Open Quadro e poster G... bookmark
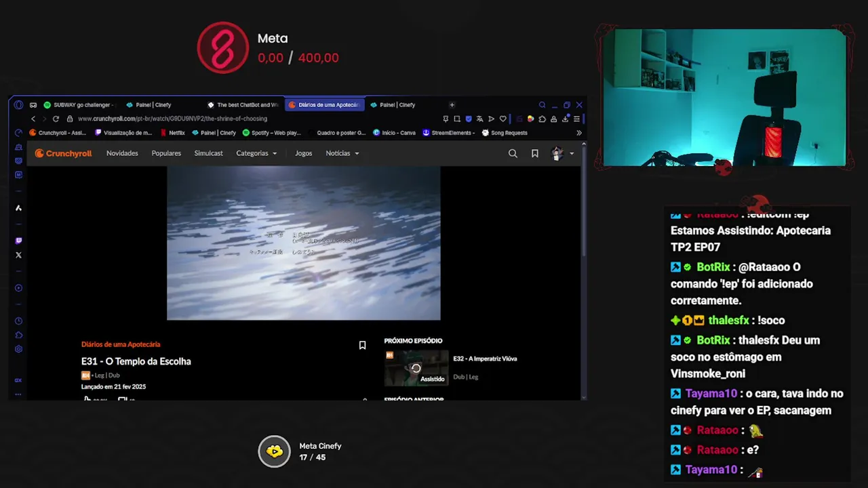Image resolution: width=868 pixels, height=488 pixels. (336, 133)
